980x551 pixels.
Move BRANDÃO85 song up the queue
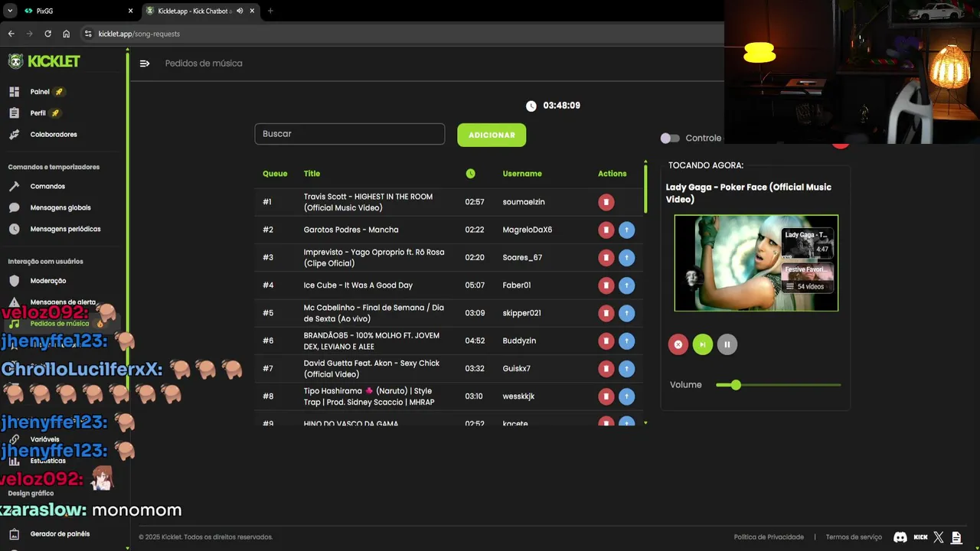click(626, 341)
